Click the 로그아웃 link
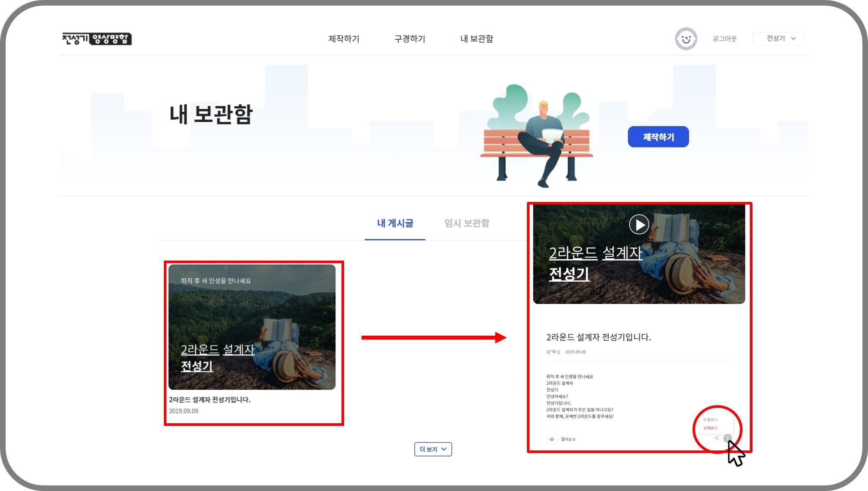The height and width of the screenshot is (491, 868). [x=724, y=39]
